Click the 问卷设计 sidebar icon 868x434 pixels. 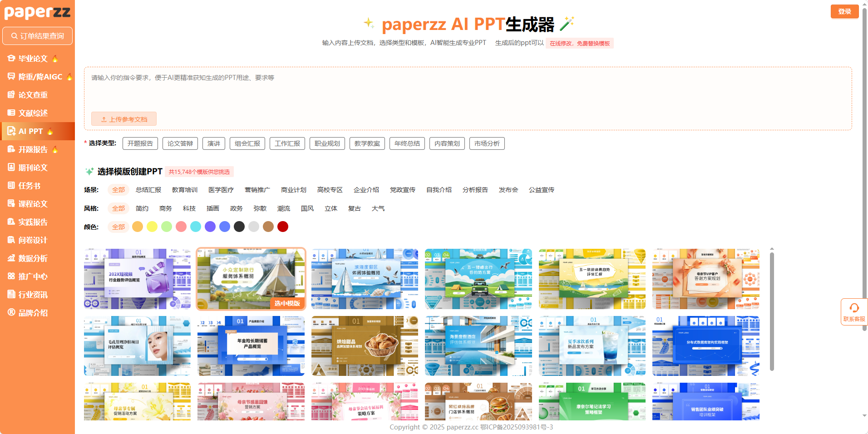[11, 240]
